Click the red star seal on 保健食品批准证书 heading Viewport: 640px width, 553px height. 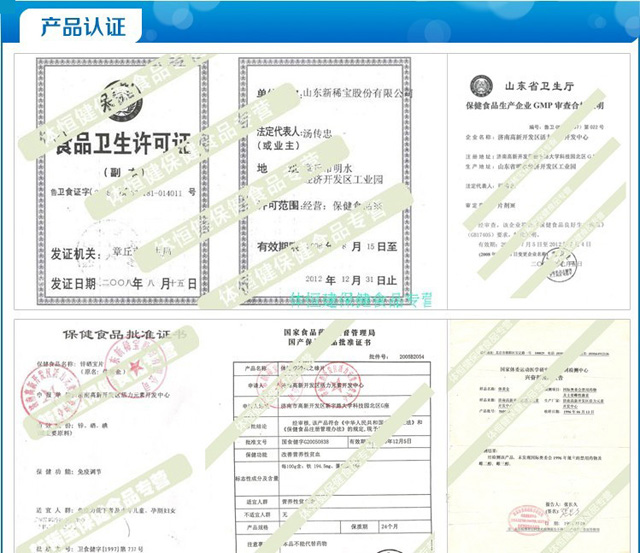point(136,366)
